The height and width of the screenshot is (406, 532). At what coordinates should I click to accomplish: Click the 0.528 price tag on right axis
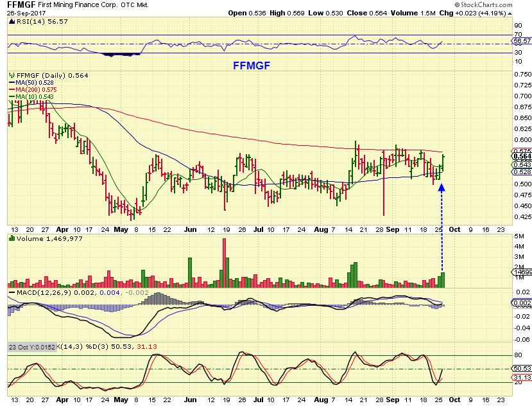[522, 172]
